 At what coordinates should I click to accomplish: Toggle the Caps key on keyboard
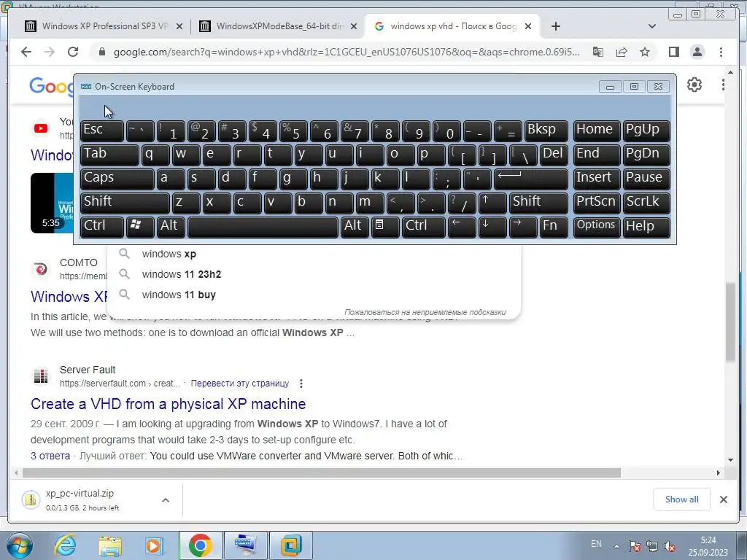pos(117,178)
